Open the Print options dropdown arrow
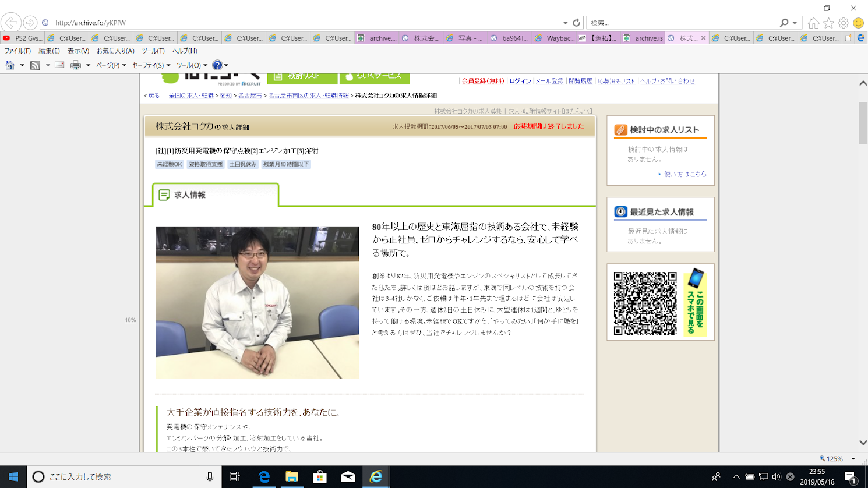Viewport: 868px width, 488px height. (88, 65)
